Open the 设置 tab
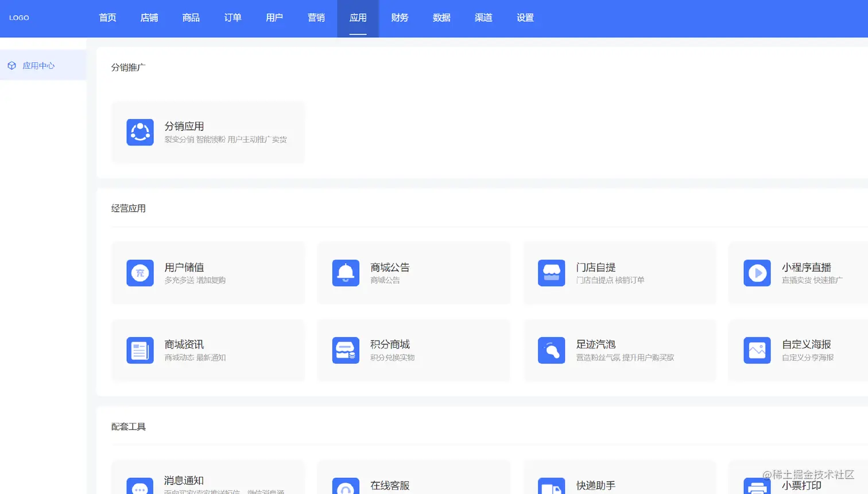 [x=525, y=18]
